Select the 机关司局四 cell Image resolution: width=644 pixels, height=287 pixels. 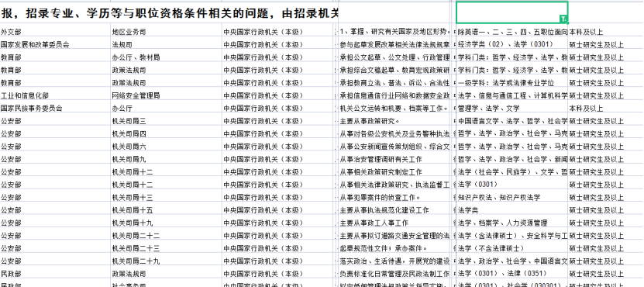click(167, 133)
